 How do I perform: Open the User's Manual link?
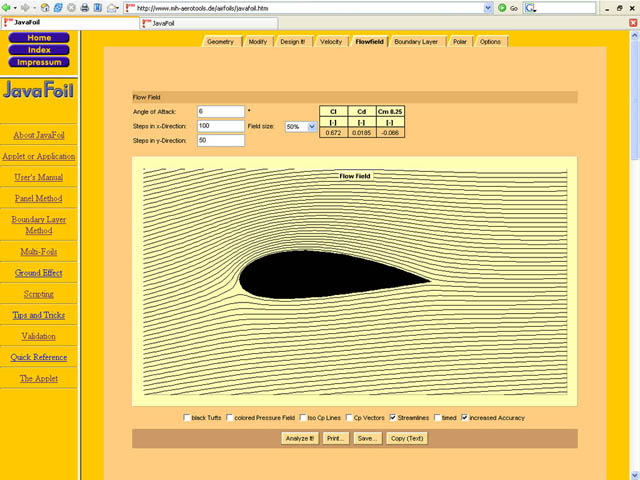point(39,177)
